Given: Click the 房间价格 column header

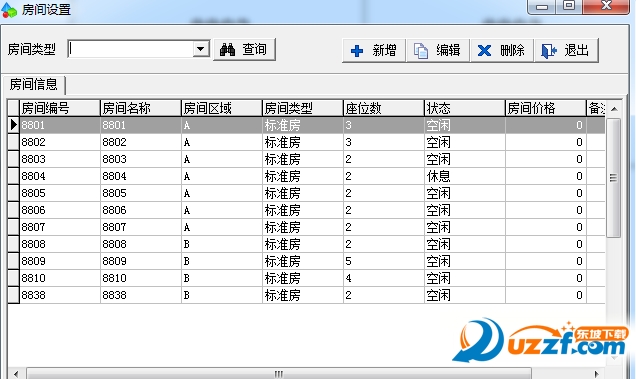Looking at the screenshot, I should coord(546,108).
